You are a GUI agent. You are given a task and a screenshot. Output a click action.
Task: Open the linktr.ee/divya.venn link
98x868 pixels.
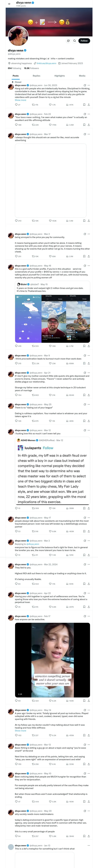[x=46, y=63]
